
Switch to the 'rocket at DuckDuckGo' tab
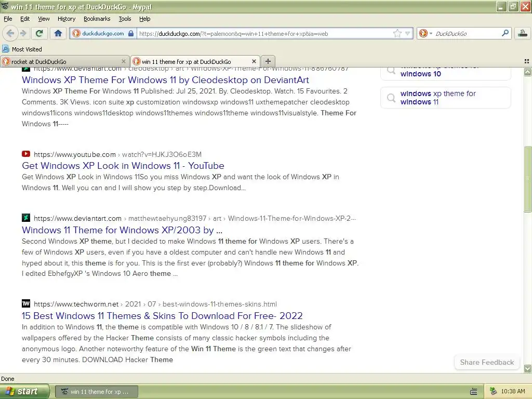64,61
